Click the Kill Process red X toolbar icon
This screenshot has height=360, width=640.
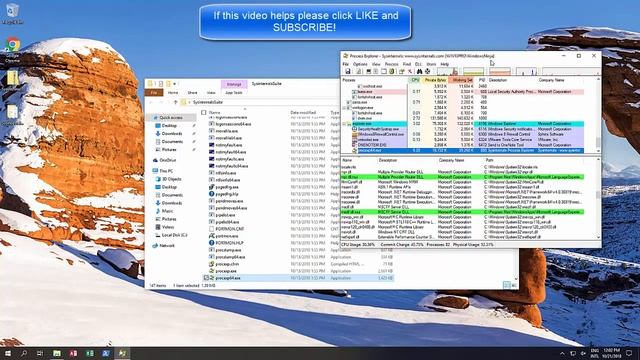coord(410,71)
